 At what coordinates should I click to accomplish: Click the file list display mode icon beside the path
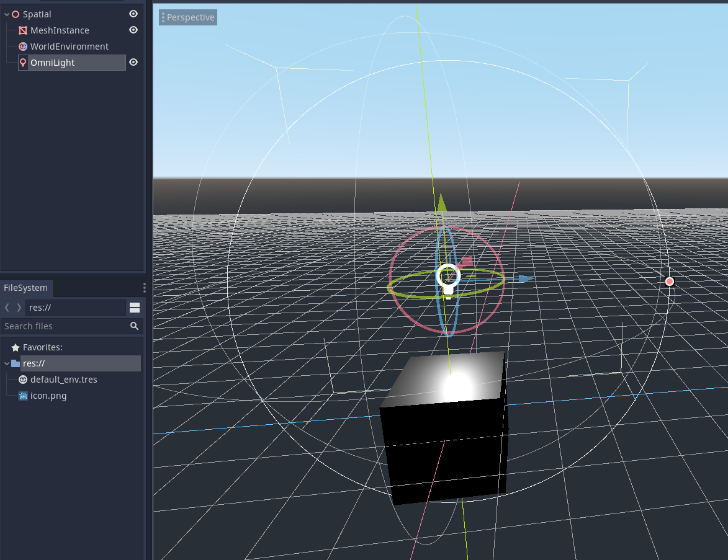click(x=135, y=307)
